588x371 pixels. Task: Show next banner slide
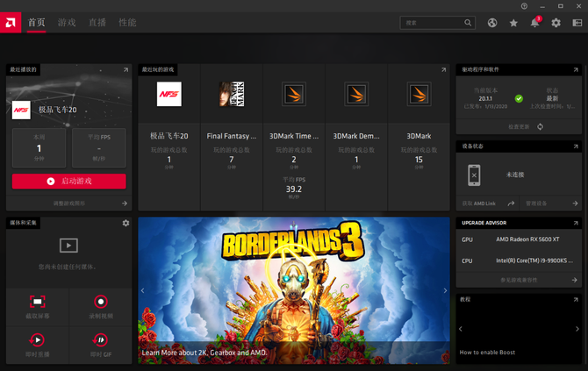(445, 290)
